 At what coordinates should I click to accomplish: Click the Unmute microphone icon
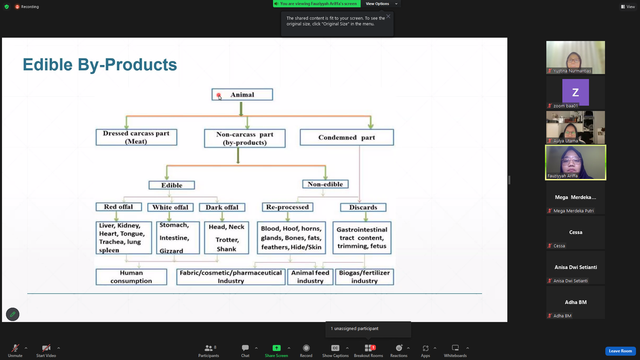point(15,348)
